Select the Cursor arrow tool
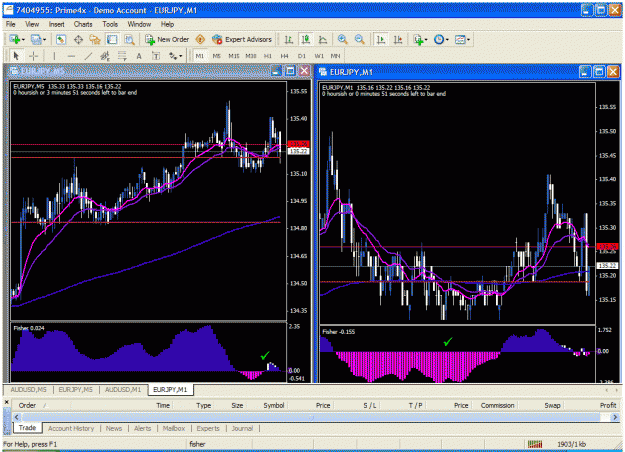625x452 pixels. point(16,56)
